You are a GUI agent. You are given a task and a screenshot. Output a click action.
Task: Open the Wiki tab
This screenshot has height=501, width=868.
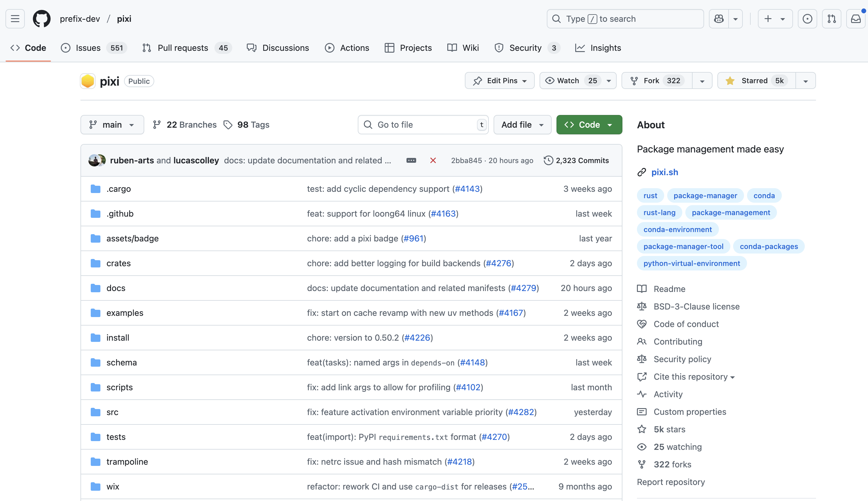point(463,48)
